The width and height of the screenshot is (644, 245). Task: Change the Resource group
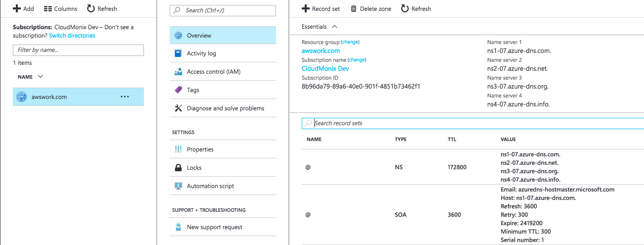[351, 42]
